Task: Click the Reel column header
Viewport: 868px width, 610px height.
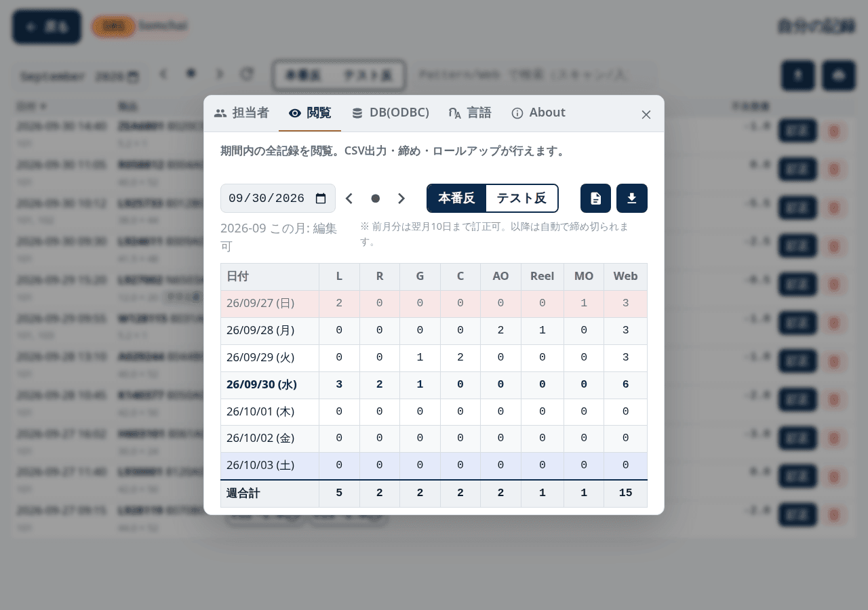Action: click(x=542, y=277)
